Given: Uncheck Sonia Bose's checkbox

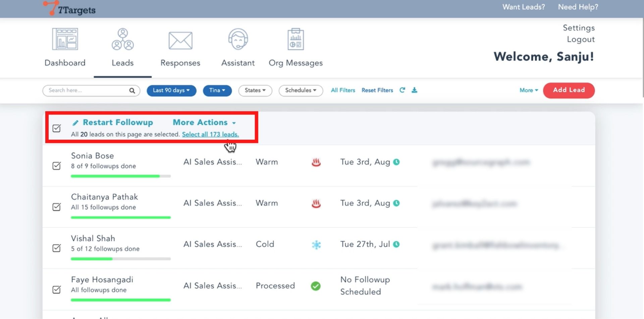Looking at the screenshot, I should pos(57,166).
